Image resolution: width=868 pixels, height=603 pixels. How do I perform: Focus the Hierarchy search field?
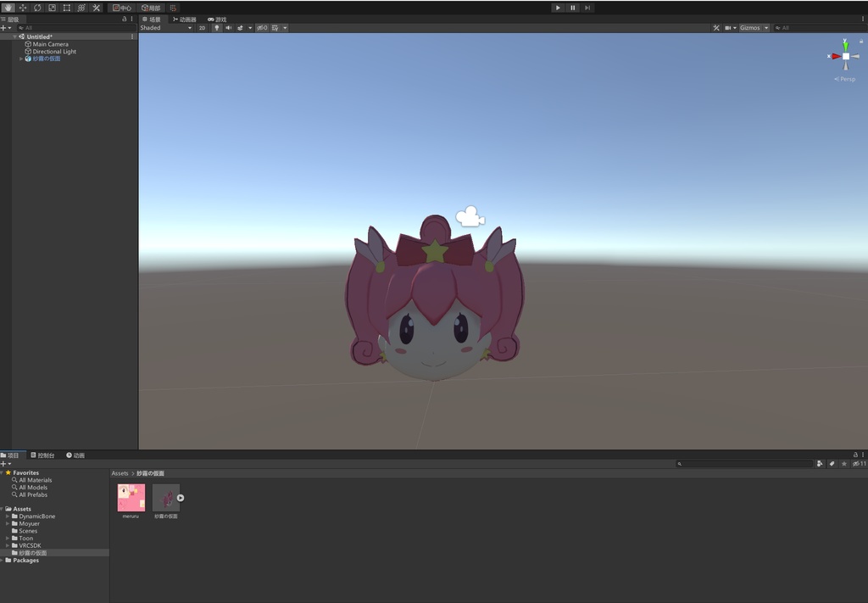click(75, 28)
